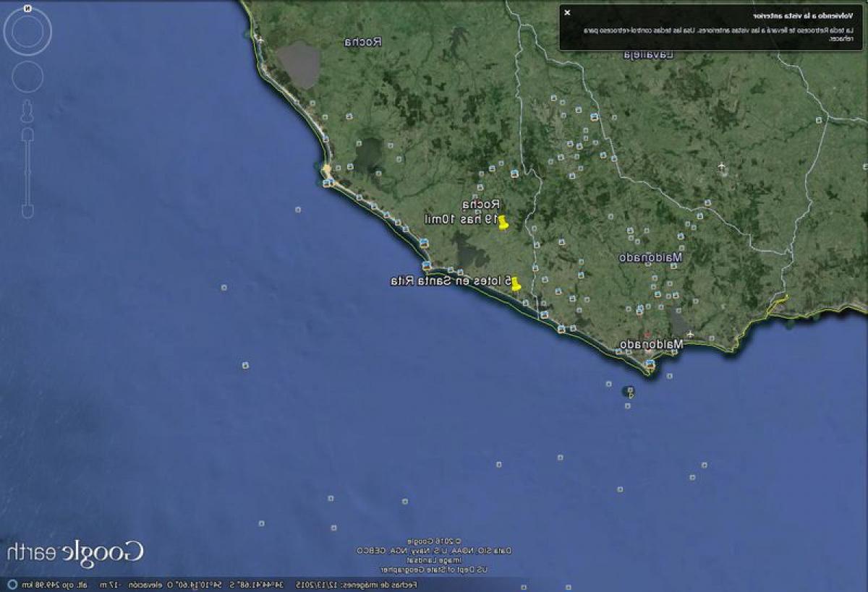Close the "Volviendo a la vista anterior" notification
868x592 pixels.
569,12
